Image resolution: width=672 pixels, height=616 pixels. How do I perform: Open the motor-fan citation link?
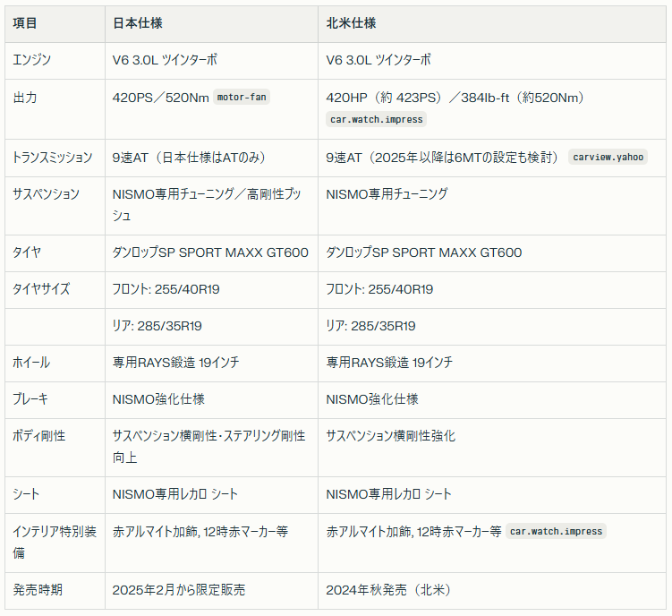[242, 98]
